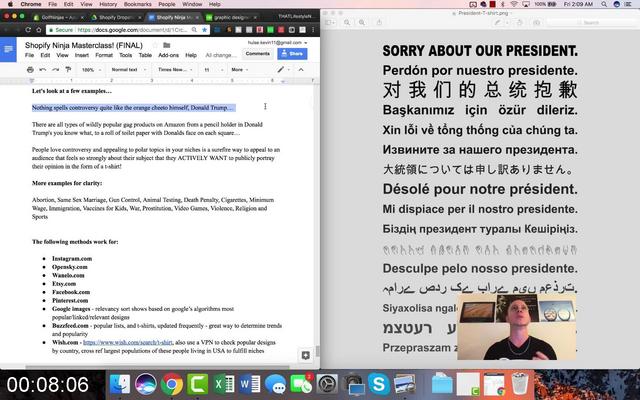Image resolution: width=640 pixels, height=400 pixels.
Task: Open the editing mode pencil dropdown
Action: coord(283,70)
